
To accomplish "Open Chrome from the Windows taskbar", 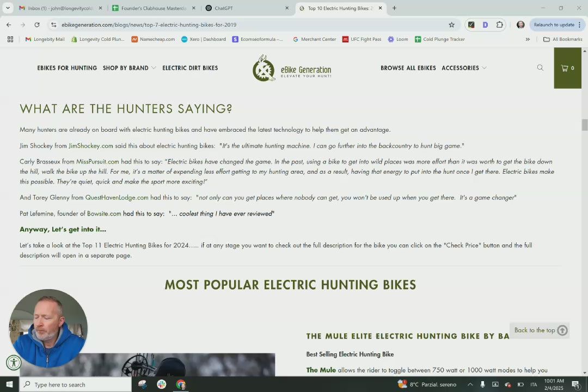I will click(x=181, y=384).
